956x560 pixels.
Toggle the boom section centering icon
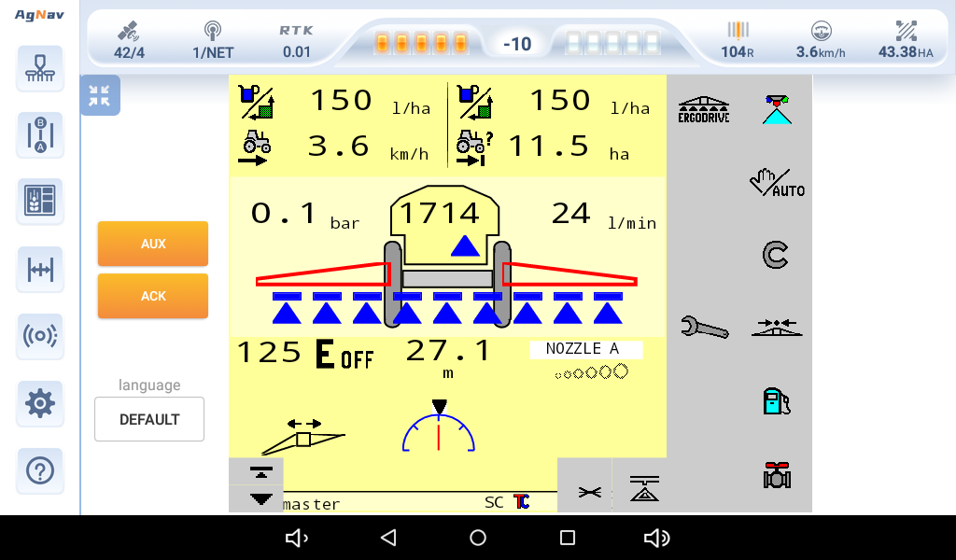(x=776, y=327)
